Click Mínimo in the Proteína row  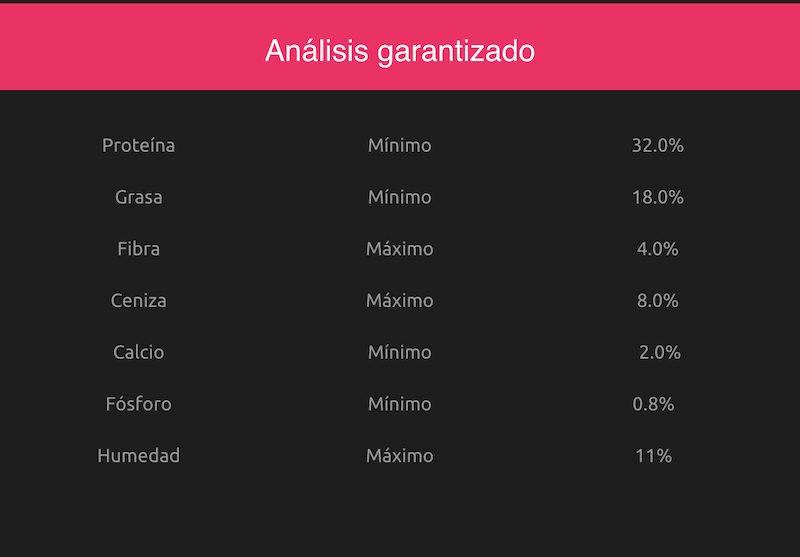[399, 145]
